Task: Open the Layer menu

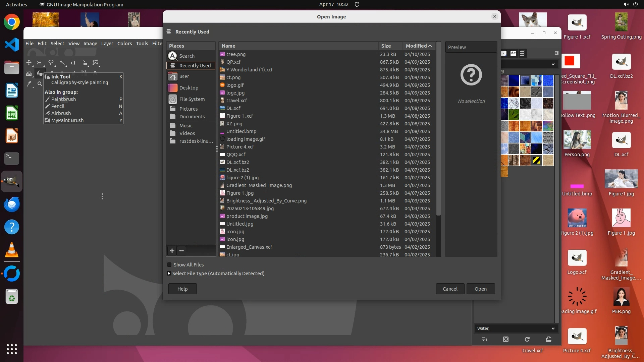Action: coord(107,44)
